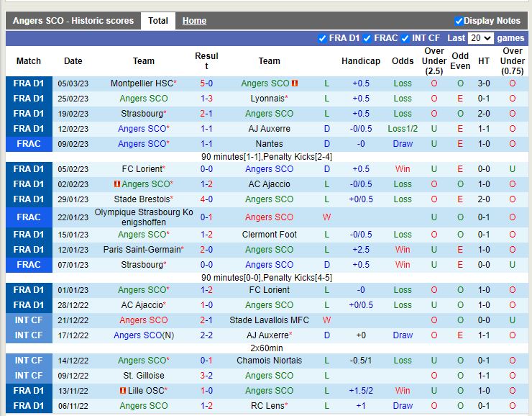Switch to the Total tab
The width and height of the screenshot is (532, 416).
[x=157, y=21]
